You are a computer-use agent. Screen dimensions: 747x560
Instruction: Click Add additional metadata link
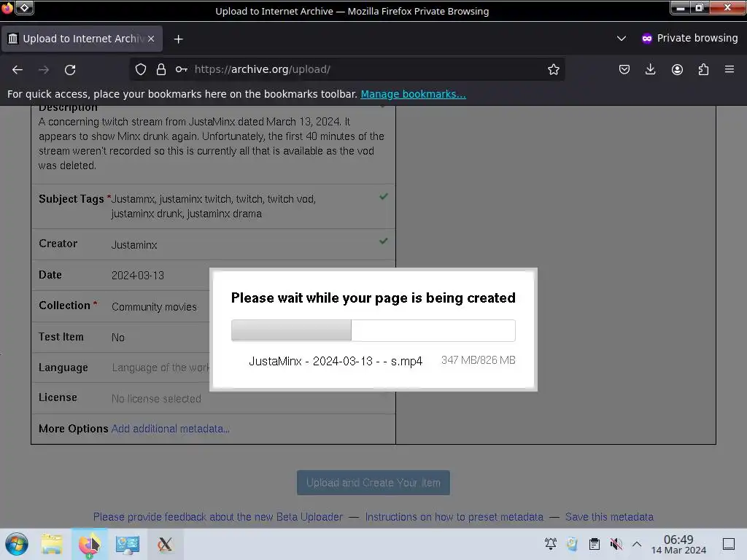[170, 429]
